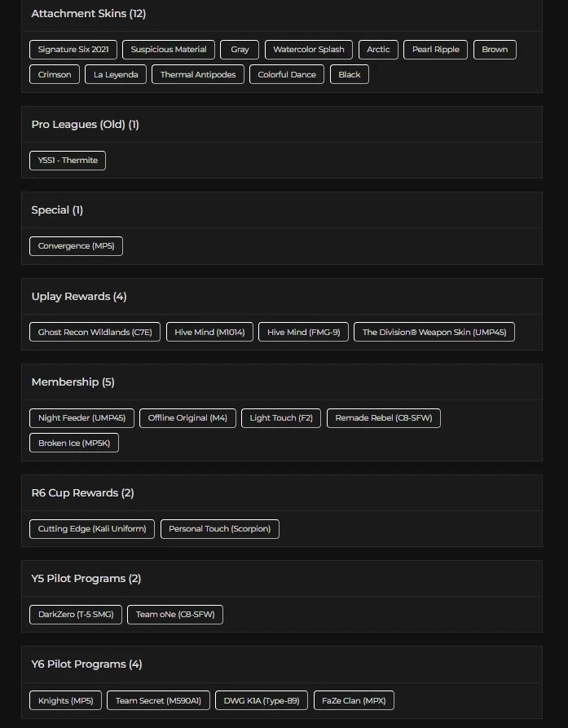Choose the Watercolor Splash skin tag
This screenshot has width=568, height=728.
click(x=309, y=50)
